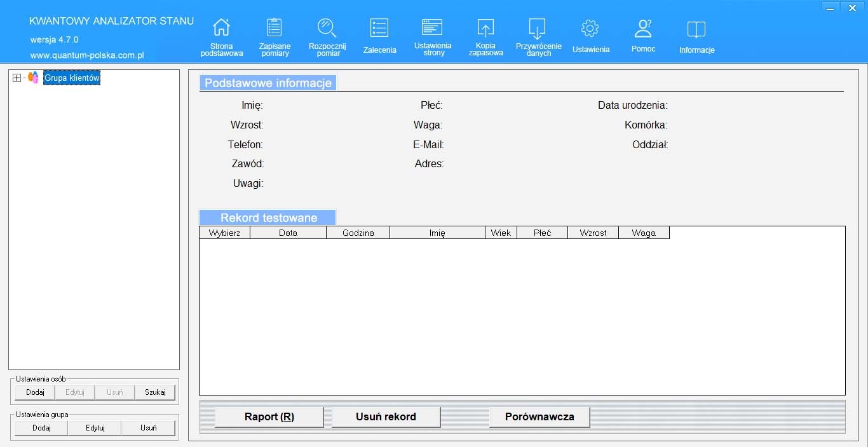Viewport: 868px width, 447px height.
Task: Click the Porównawcza button
Action: coord(539,417)
